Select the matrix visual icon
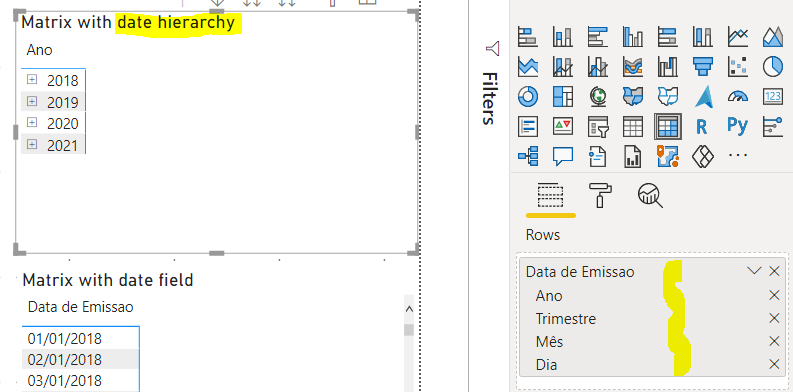 click(668, 126)
